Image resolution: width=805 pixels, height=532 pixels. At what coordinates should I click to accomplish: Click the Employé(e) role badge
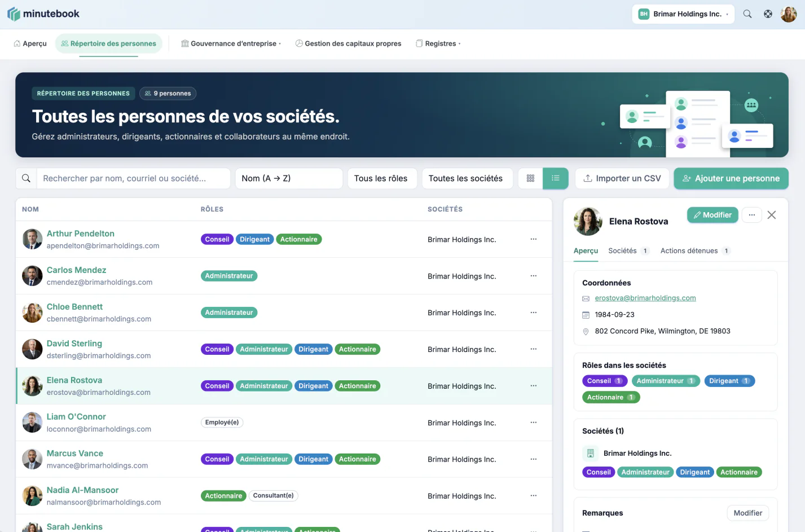point(222,423)
